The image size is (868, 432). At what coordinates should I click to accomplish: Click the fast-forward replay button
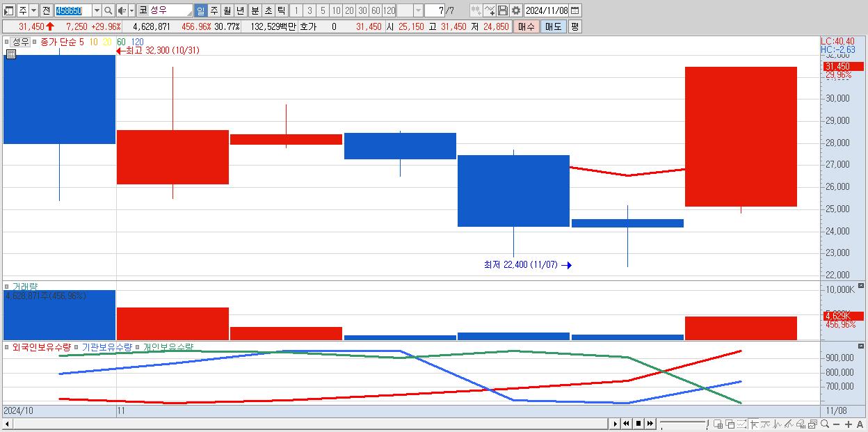650,424
